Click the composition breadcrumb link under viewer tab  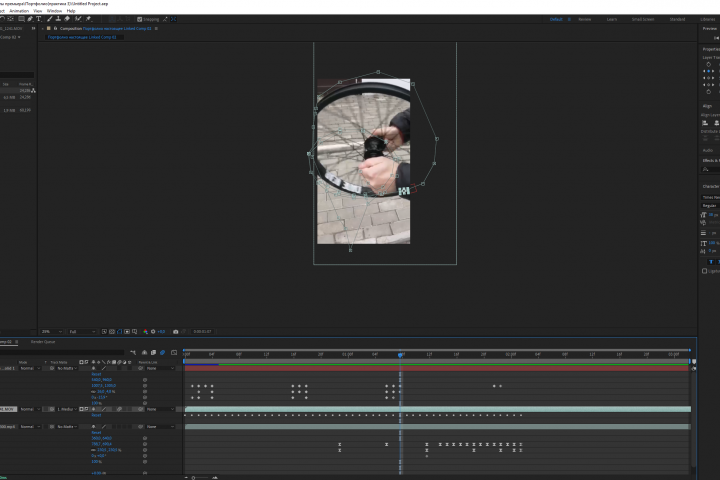click(82, 37)
